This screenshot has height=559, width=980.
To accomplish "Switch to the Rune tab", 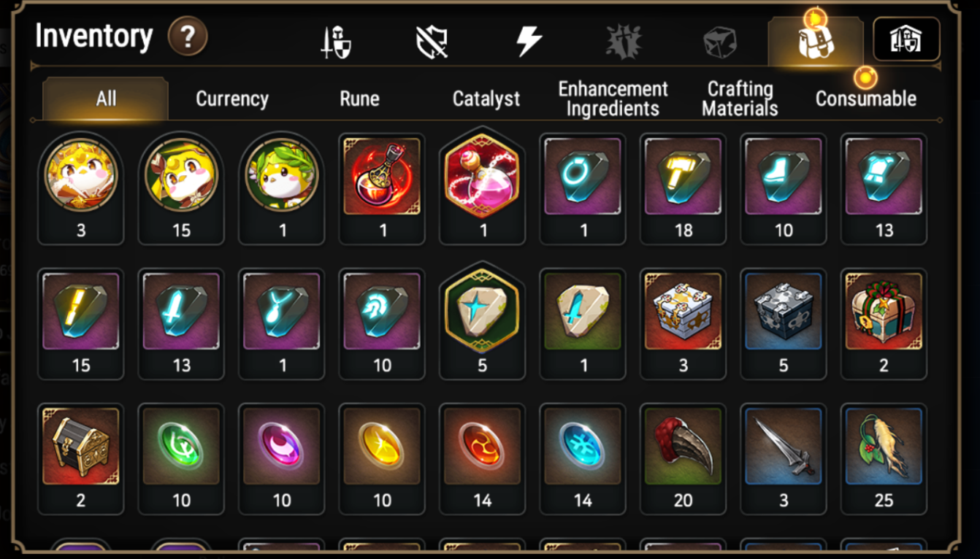I will click(359, 99).
